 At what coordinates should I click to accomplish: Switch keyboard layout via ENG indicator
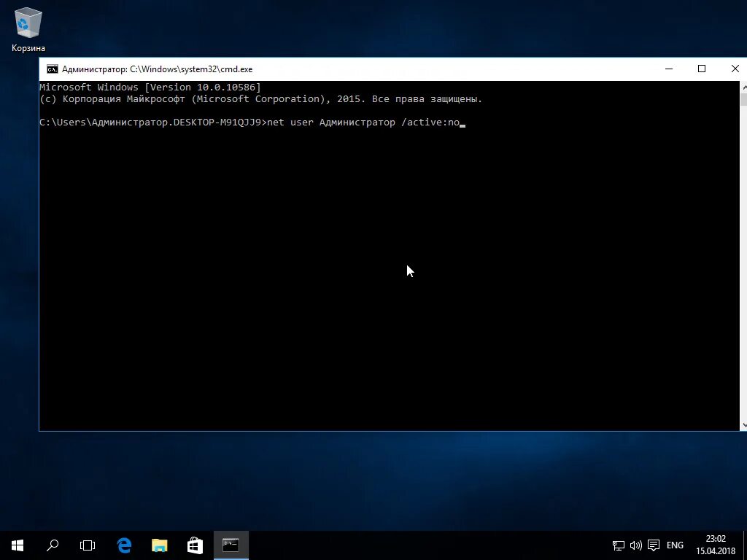tap(675, 545)
